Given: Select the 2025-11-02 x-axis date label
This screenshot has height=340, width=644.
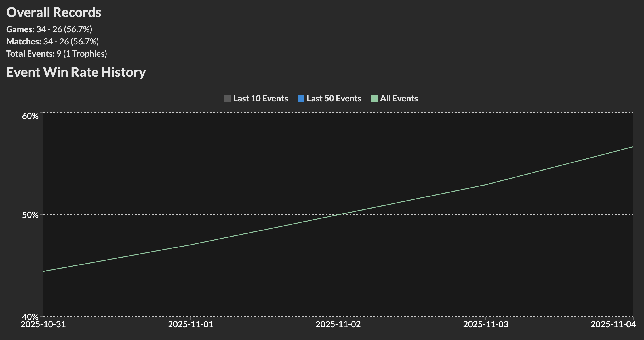Looking at the screenshot, I should click(x=338, y=324).
